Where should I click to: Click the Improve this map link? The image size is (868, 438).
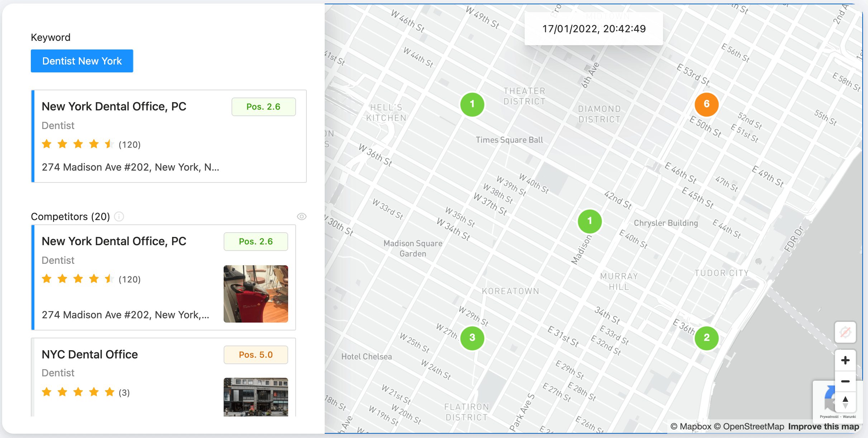[x=824, y=427]
